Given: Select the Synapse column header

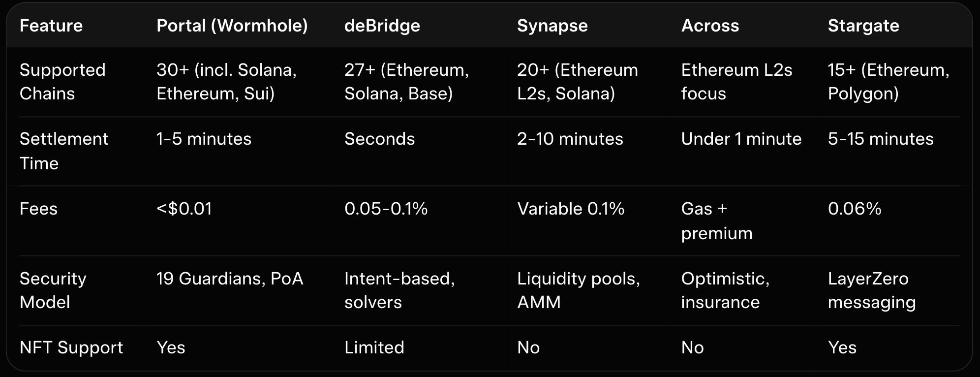Looking at the screenshot, I should 552,26.
